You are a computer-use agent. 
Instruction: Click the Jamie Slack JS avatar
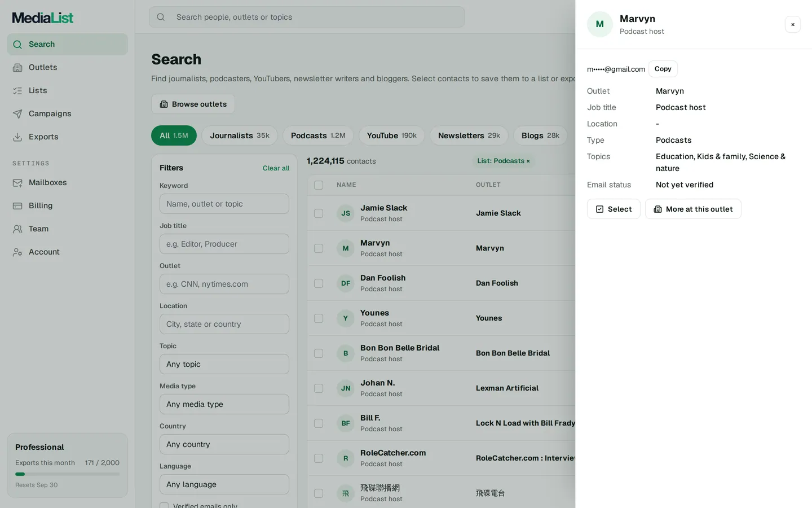tap(346, 213)
